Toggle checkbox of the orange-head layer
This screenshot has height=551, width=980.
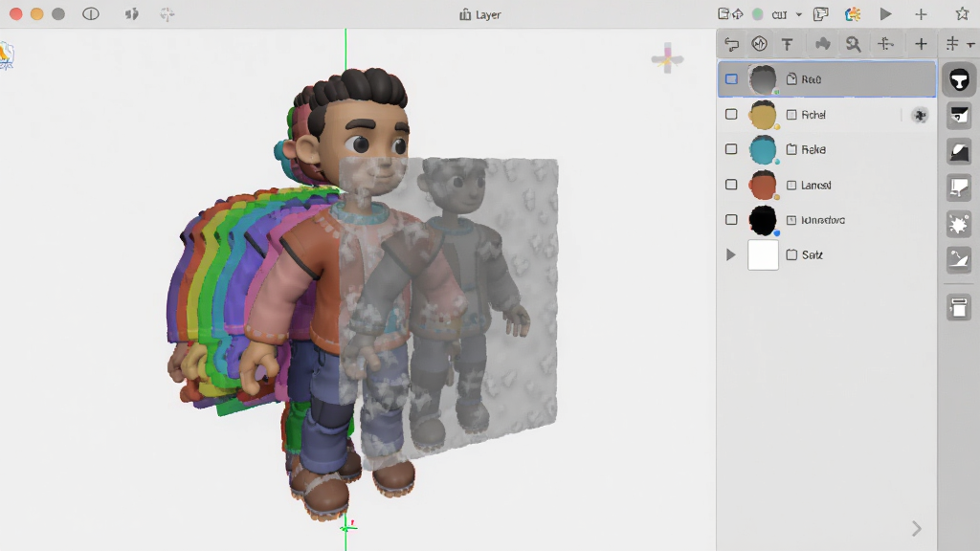pos(731,185)
